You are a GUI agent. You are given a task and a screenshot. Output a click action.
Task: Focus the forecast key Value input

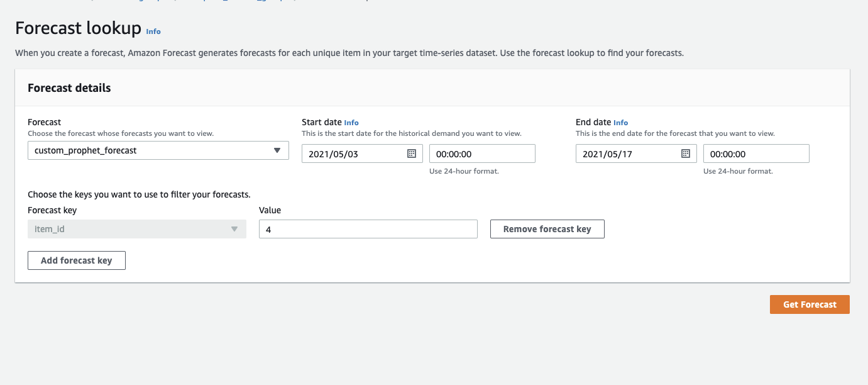368,229
